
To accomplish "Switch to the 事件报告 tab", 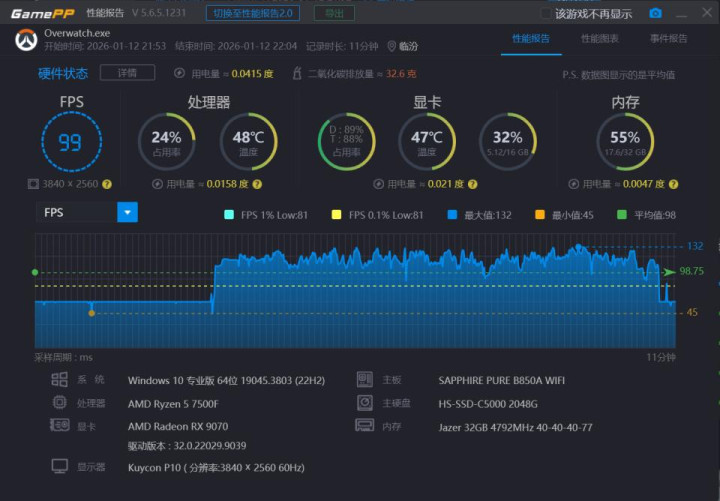I will (669, 39).
